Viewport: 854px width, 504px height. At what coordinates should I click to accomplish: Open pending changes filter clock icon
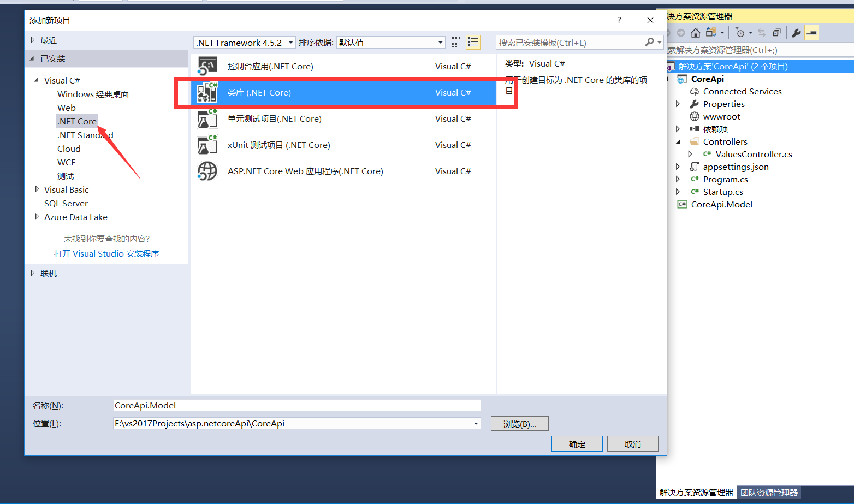[x=740, y=33]
